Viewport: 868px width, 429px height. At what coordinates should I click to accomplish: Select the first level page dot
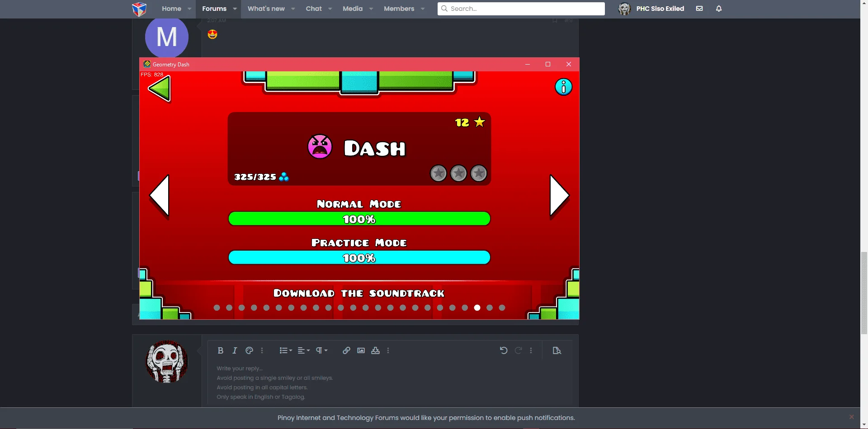tap(217, 308)
